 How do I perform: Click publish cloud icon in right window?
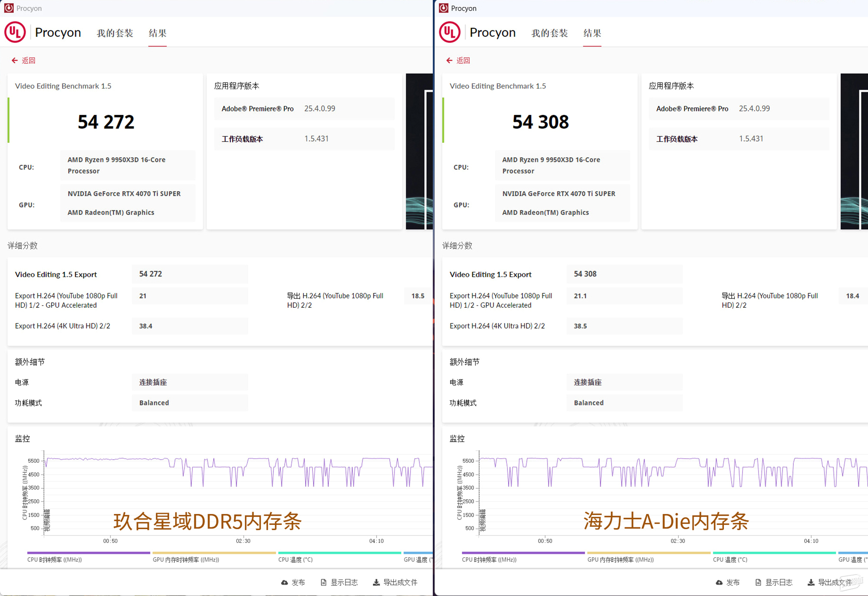click(x=719, y=583)
